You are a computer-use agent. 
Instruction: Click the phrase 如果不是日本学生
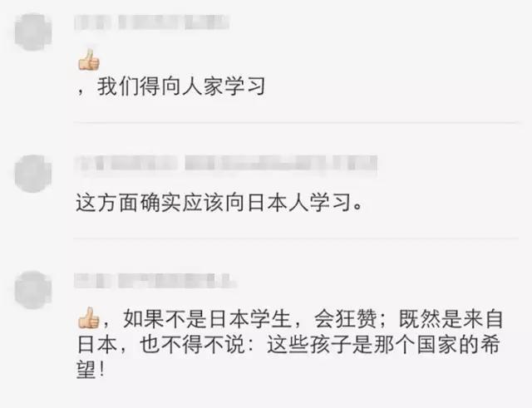(207, 319)
